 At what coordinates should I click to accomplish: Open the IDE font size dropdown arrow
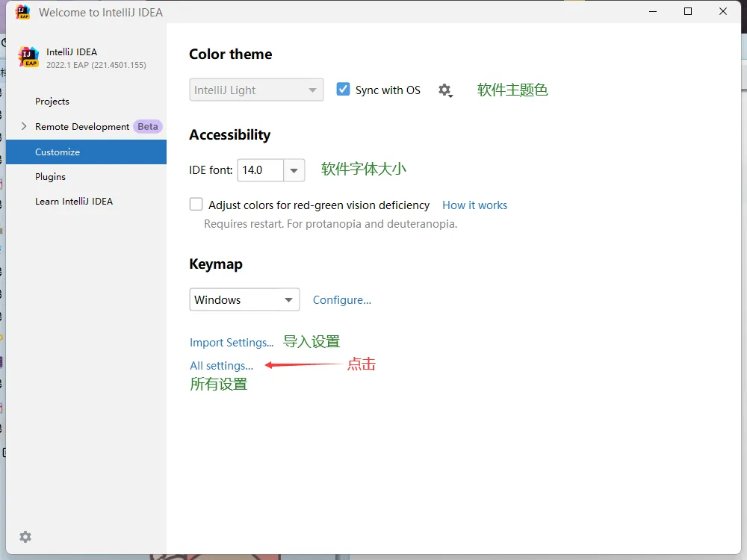[x=294, y=170]
